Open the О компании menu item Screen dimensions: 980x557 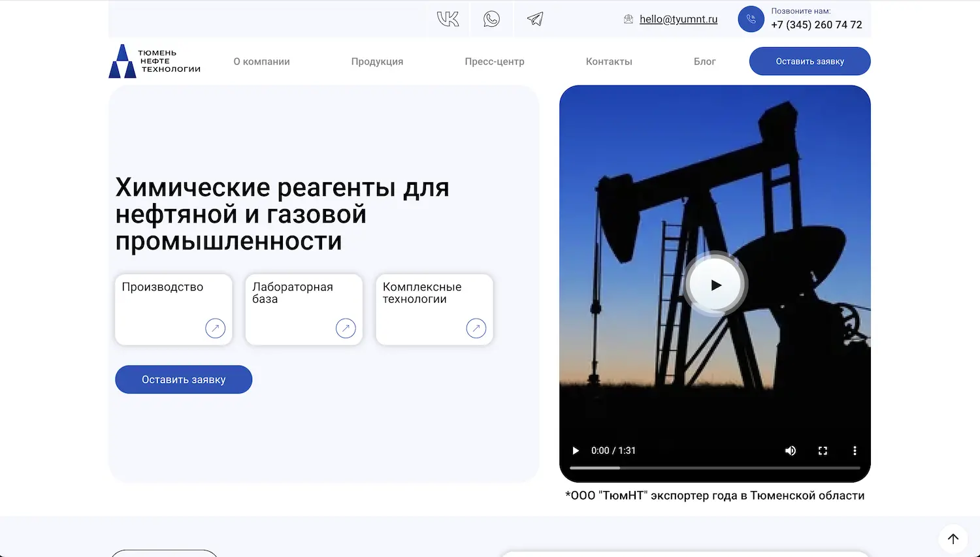point(262,61)
